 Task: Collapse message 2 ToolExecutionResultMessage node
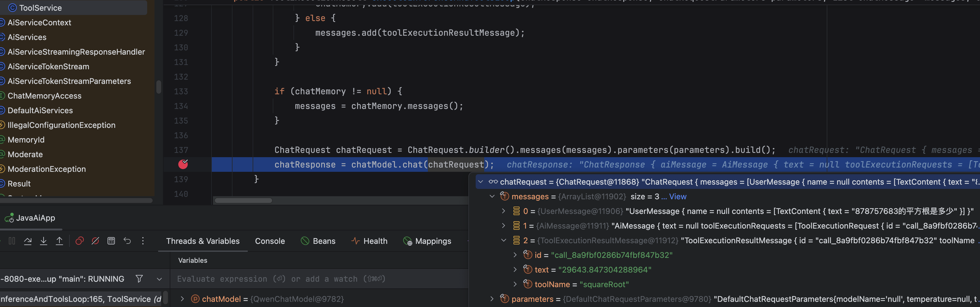[x=504, y=240]
